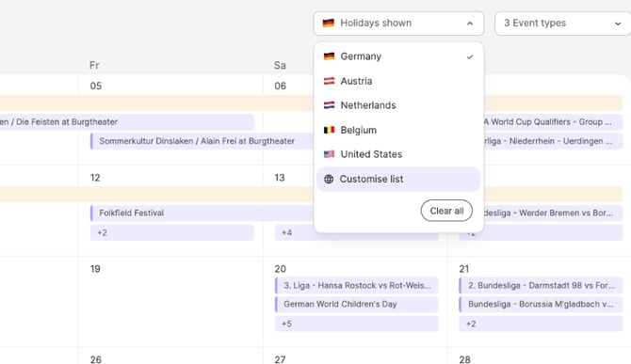Screen dimensions: 631x364
Task: Click the Belgium flag icon
Action: click(x=330, y=130)
